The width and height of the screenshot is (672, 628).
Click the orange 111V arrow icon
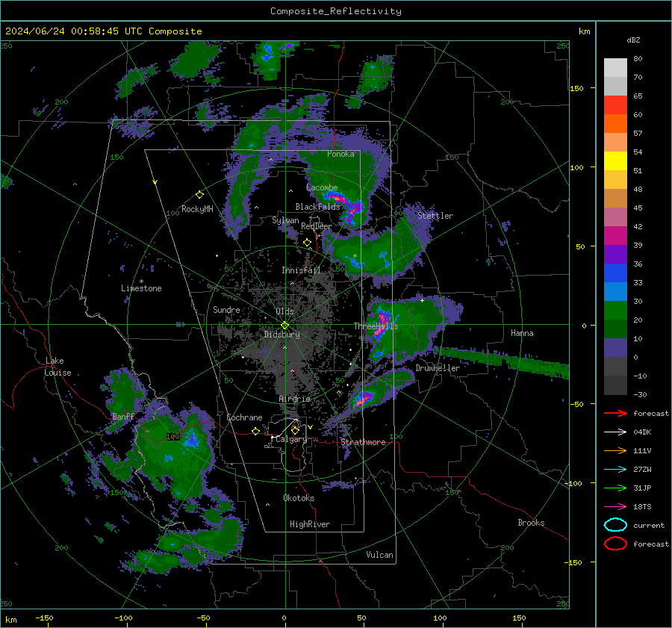[615, 450]
